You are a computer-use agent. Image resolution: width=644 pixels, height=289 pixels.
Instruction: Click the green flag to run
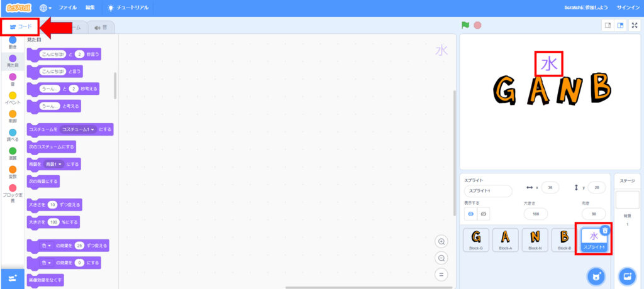point(465,26)
